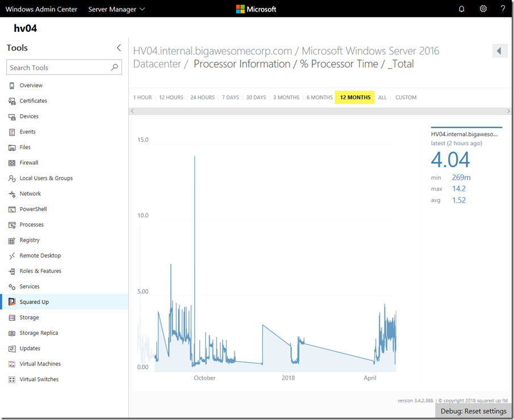Click the hv04 server name heading

click(25, 28)
